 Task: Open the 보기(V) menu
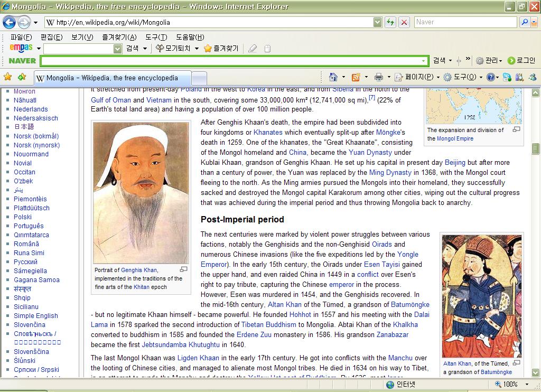pyautogui.click(x=82, y=38)
